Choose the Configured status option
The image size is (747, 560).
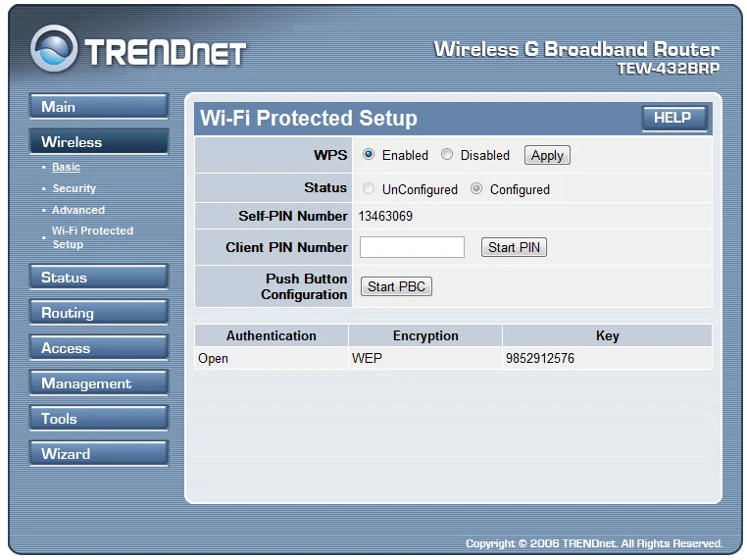(476, 189)
